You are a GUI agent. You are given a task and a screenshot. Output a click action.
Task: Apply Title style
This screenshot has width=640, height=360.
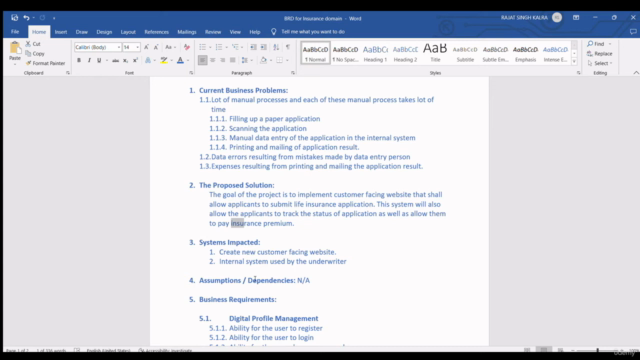(x=435, y=53)
